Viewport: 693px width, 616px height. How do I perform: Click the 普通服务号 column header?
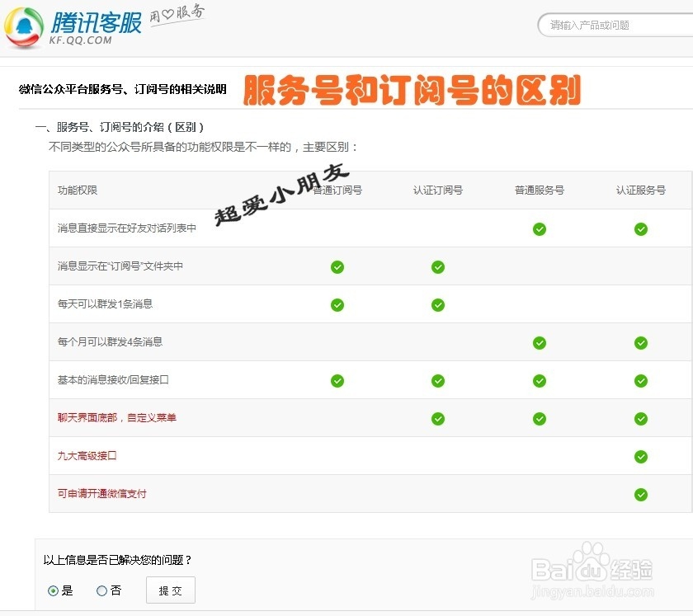[540, 190]
